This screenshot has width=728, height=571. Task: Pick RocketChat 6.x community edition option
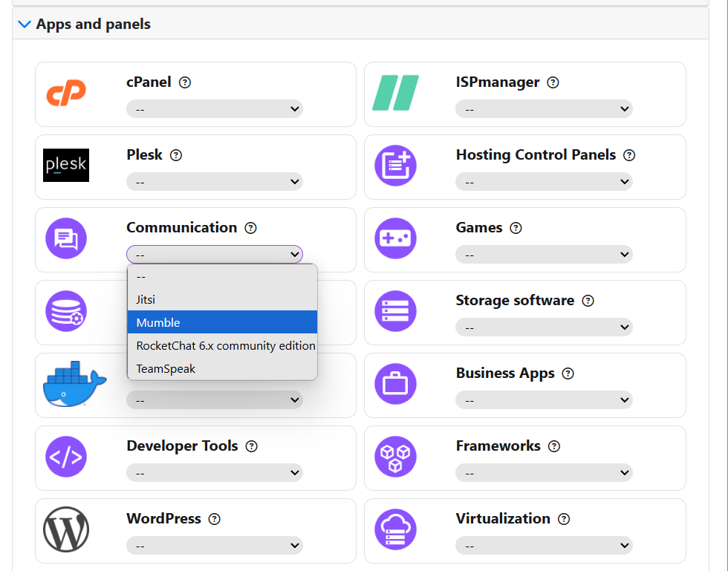click(x=225, y=345)
